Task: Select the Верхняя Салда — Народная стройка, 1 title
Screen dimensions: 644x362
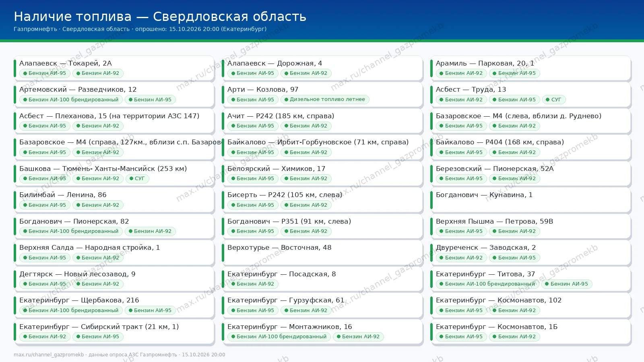Action: point(89,247)
